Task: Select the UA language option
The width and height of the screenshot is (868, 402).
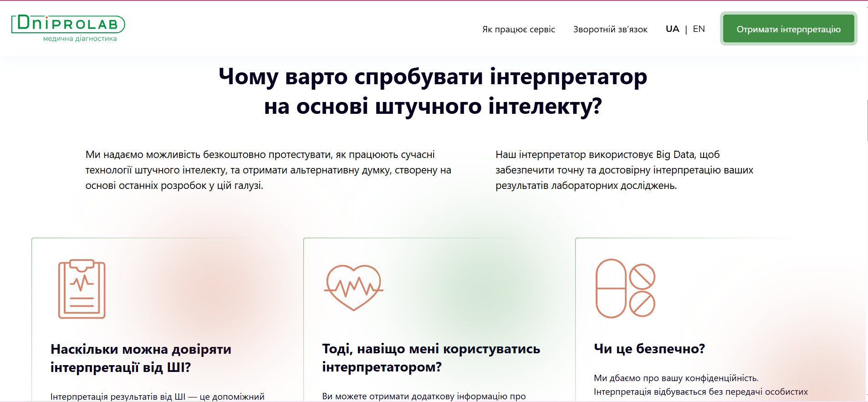Action: [x=672, y=29]
